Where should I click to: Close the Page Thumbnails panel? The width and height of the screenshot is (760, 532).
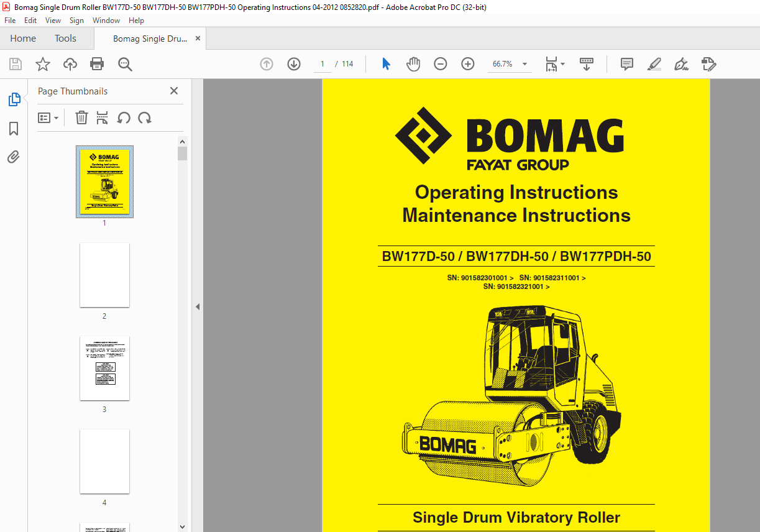174,91
